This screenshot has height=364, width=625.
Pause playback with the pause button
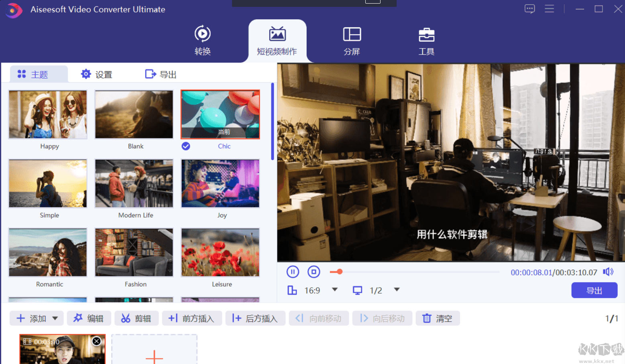click(x=293, y=272)
